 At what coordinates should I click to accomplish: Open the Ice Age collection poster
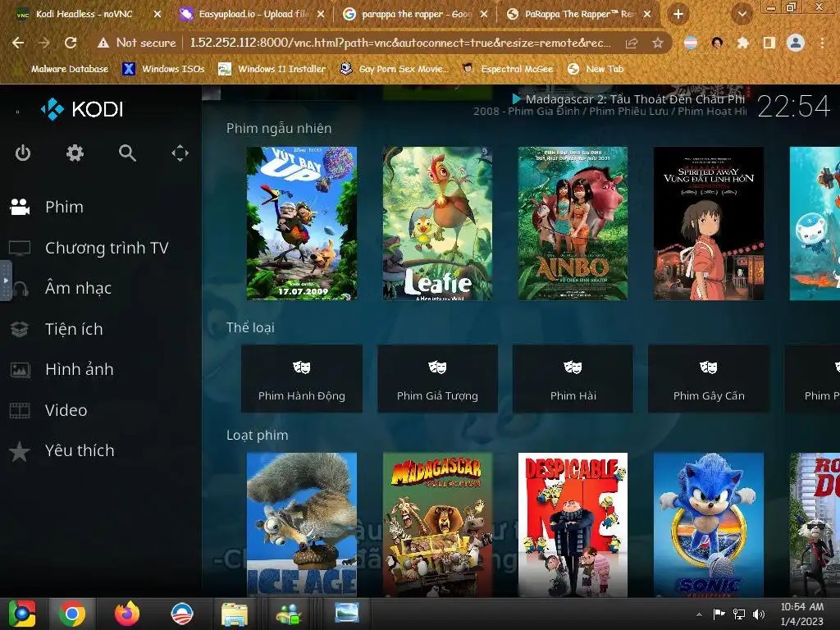pyautogui.click(x=302, y=525)
